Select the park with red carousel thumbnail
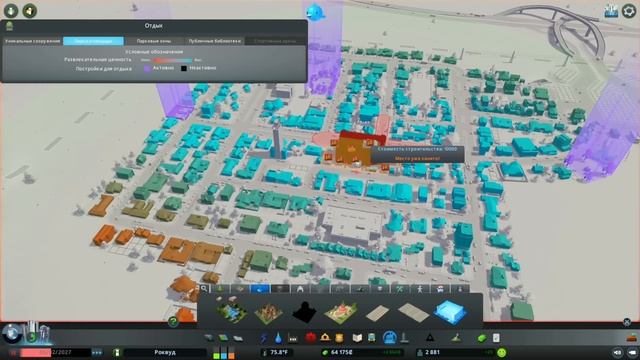Image resolution: width=640 pixels, height=360 pixels. point(341,312)
